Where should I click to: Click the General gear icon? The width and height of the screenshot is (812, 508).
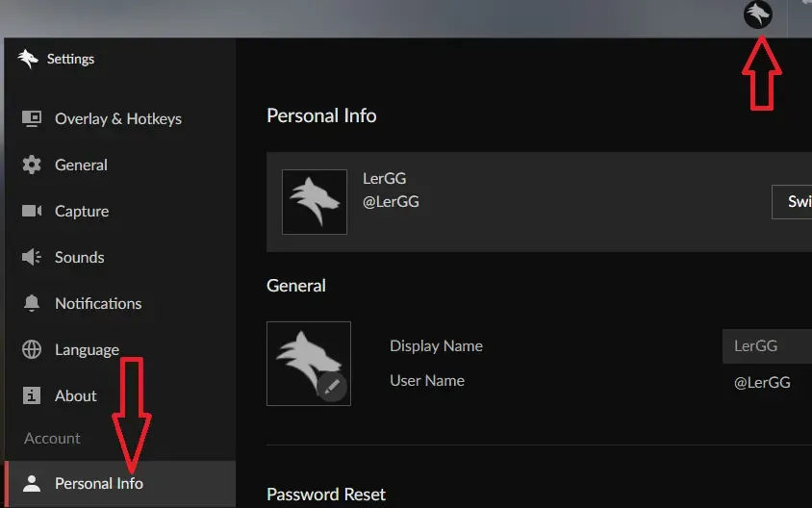[x=32, y=165]
